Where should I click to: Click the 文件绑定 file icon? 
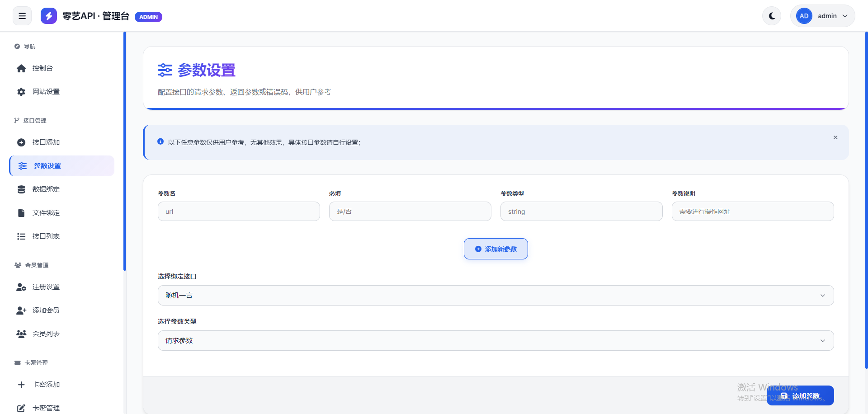pyautogui.click(x=21, y=213)
